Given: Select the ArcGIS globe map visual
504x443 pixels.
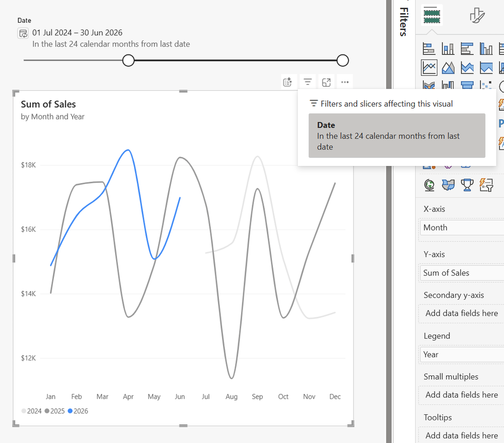Looking at the screenshot, I should [x=429, y=185].
